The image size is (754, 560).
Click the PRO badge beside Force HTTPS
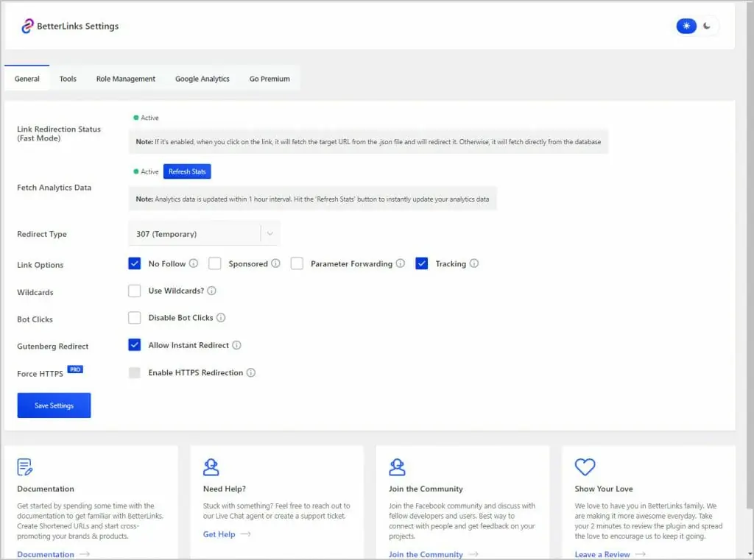pyautogui.click(x=75, y=369)
